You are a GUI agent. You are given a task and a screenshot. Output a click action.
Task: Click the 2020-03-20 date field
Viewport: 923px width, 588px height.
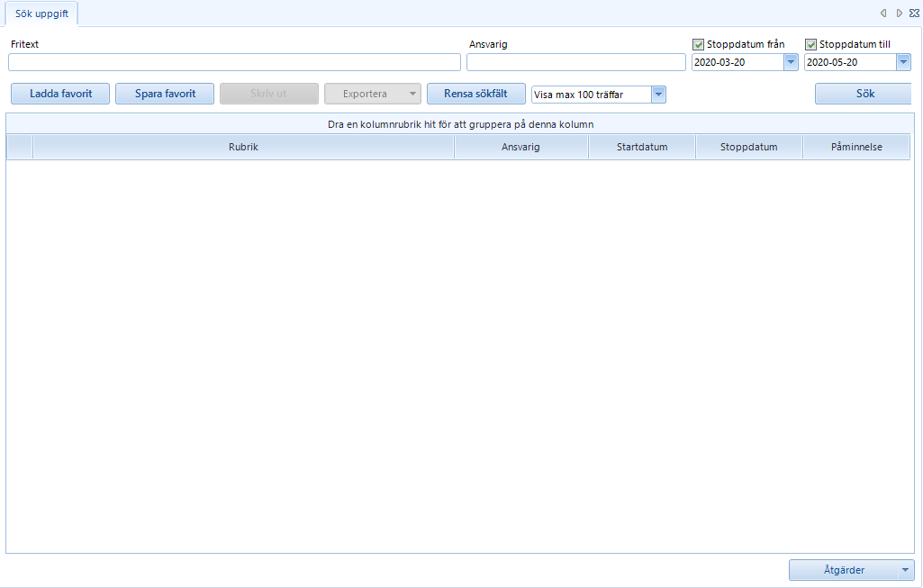point(737,62)
